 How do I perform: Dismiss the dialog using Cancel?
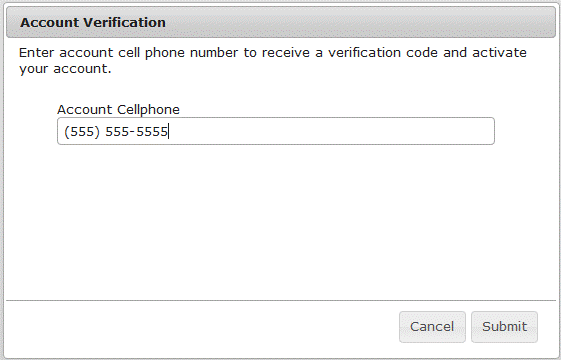(x=432, y=327)
